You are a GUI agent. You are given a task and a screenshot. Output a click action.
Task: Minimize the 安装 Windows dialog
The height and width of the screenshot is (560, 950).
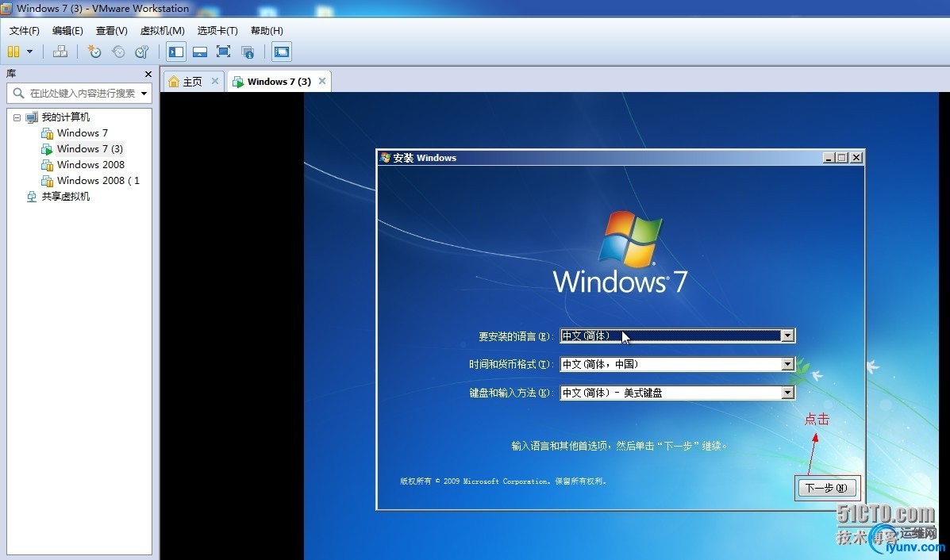point(829,158)
